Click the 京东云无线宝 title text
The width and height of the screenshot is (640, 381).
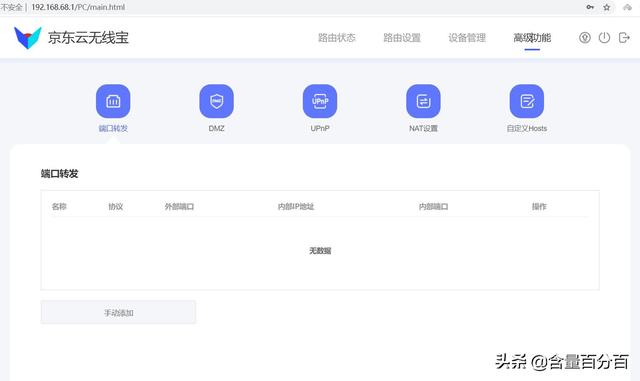tap(88, 38)
